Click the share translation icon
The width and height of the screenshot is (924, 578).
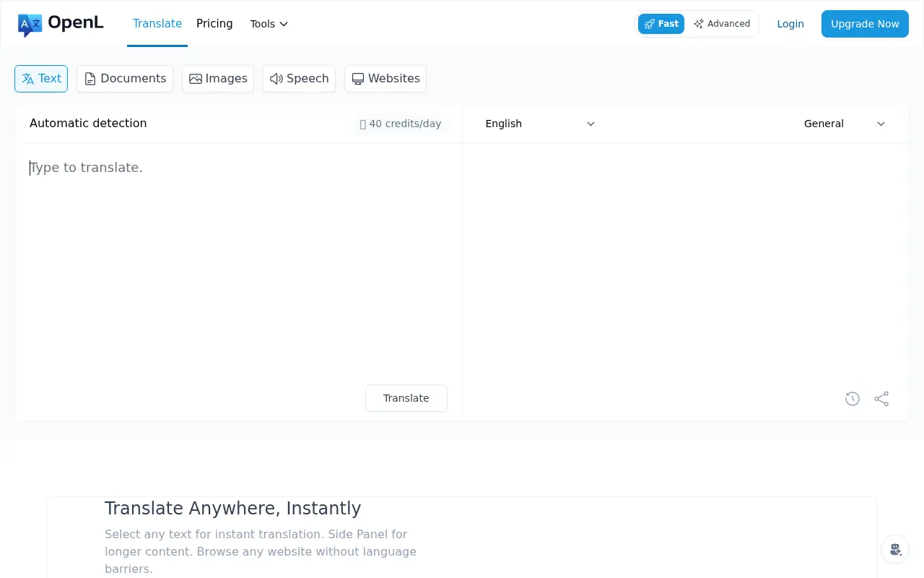click(x=881, y=398)
